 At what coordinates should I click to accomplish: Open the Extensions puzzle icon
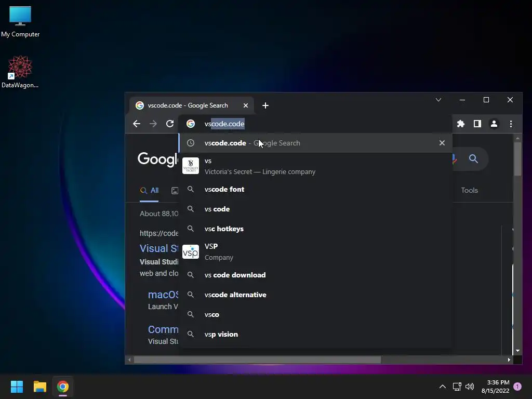coord(460,124)
